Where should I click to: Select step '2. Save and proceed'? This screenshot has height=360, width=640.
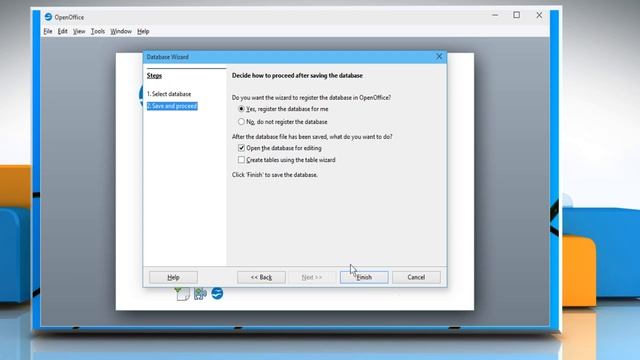[172, 106]
